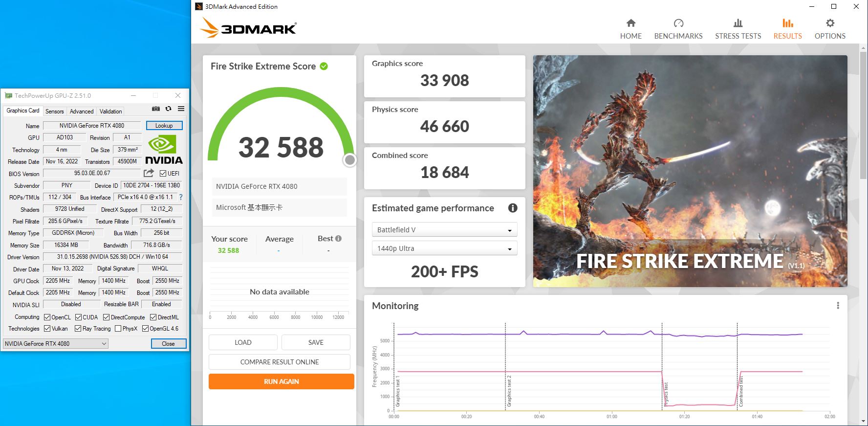The width and height of the screenshot is (868, 426).
Task: Click the Physics score 46 660
Action: (444, 126)
